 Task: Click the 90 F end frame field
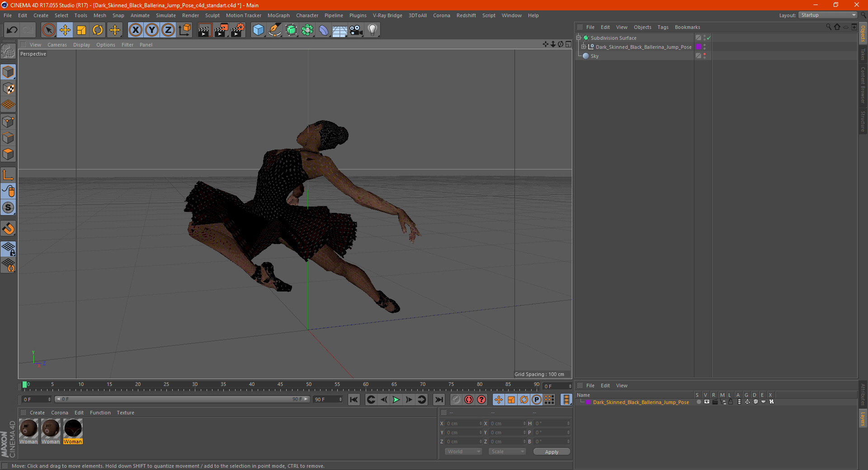(328, 399)
